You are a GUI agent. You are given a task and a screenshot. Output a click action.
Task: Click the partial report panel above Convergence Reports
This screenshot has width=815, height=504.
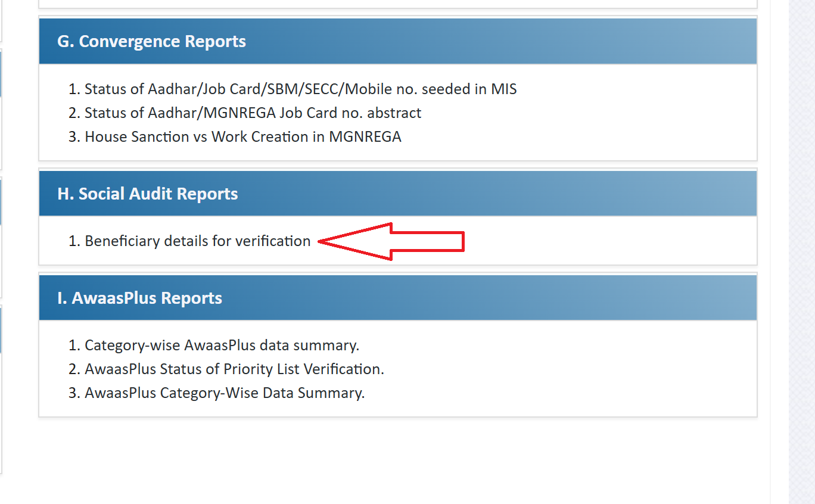[x=397, y=4]
